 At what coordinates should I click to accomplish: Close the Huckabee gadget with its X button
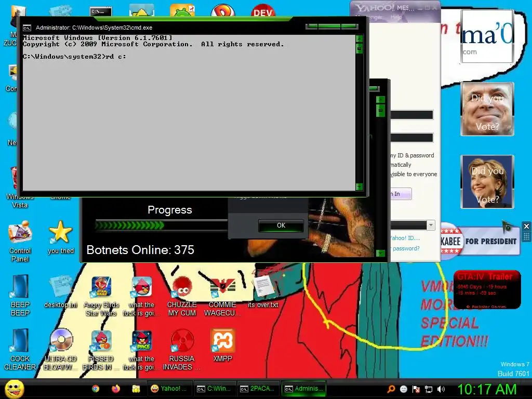pyautogui.click(x=526, y=226)
